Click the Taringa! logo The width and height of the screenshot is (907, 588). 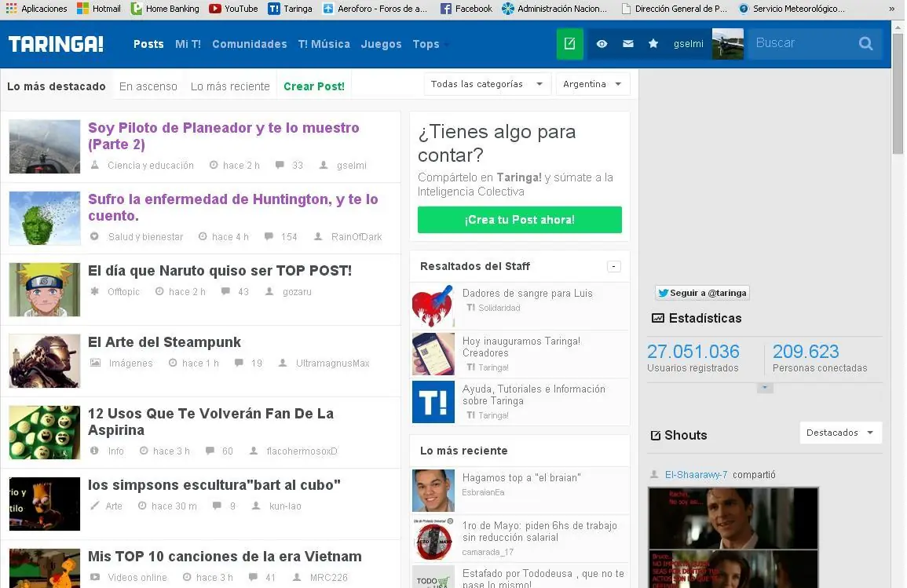[x=56, y=44]
